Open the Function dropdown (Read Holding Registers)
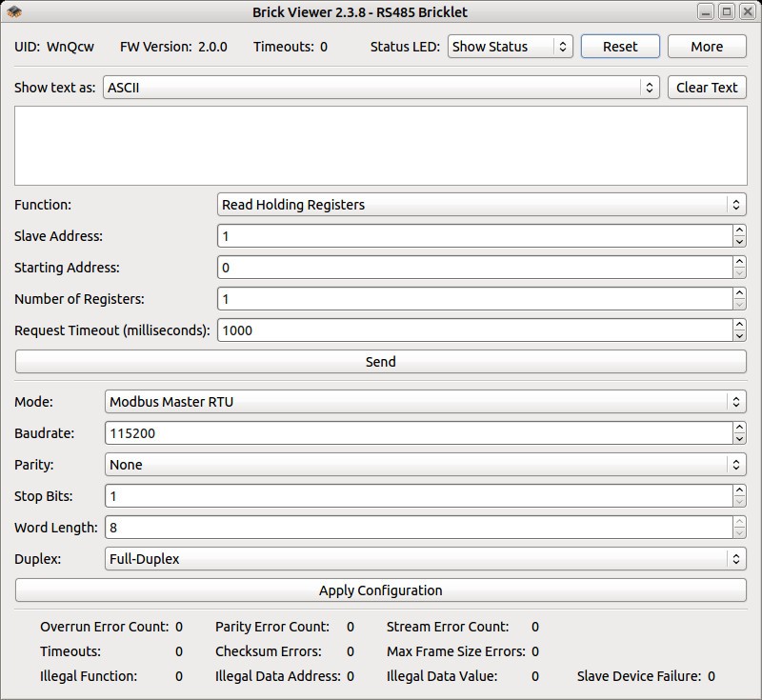Image resolution: width=762 pixels, height=700 pixels. 481,205
